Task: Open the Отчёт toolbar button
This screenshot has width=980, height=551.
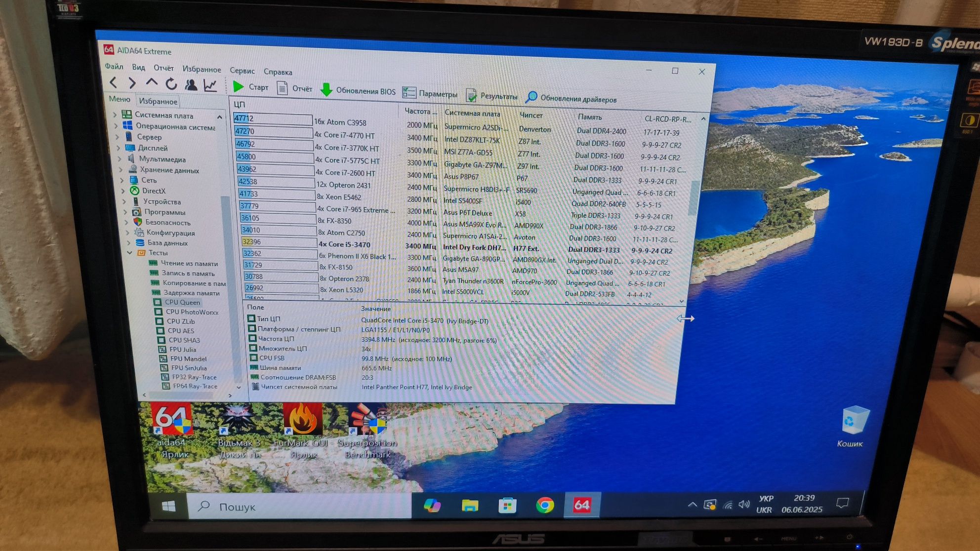Action: click(295, 88)
